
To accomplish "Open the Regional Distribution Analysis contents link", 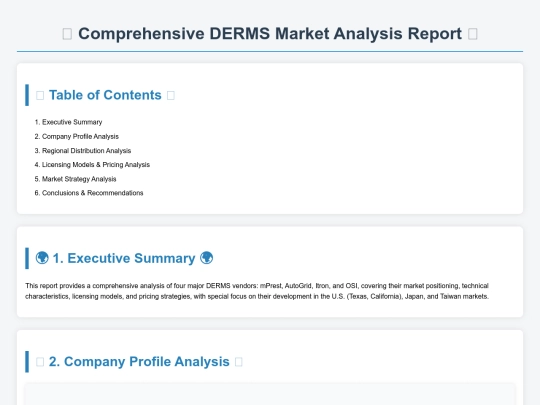I will pyautogui.click(x=86, y=151).
